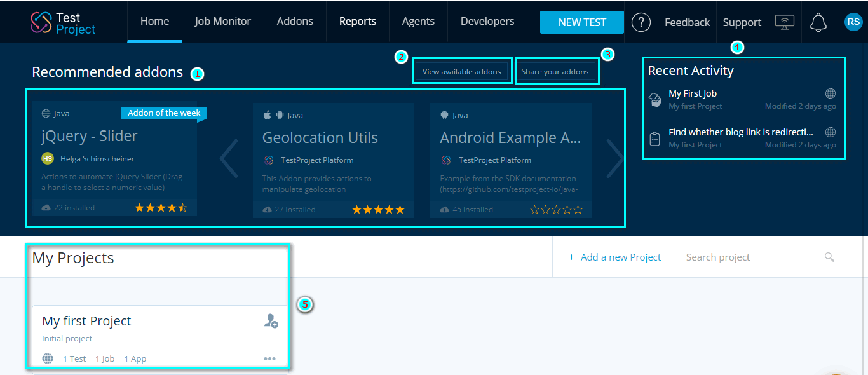Image resolution: width=868 pixels, height=375 pixels.
Task: Click the NEW TEST button
Action: [581, 22]
